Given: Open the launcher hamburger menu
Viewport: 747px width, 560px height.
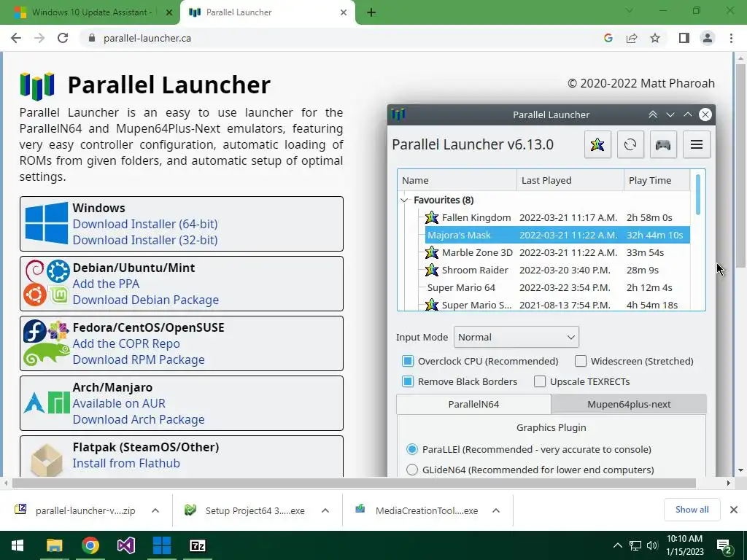Looking at the screenshot, I should [x=697, y=144].
